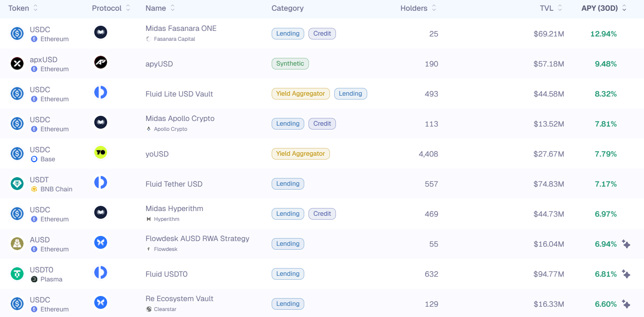Click the 12.94% APY value
Viewport: 644px width, 317px height.
(x=603, y=34)
